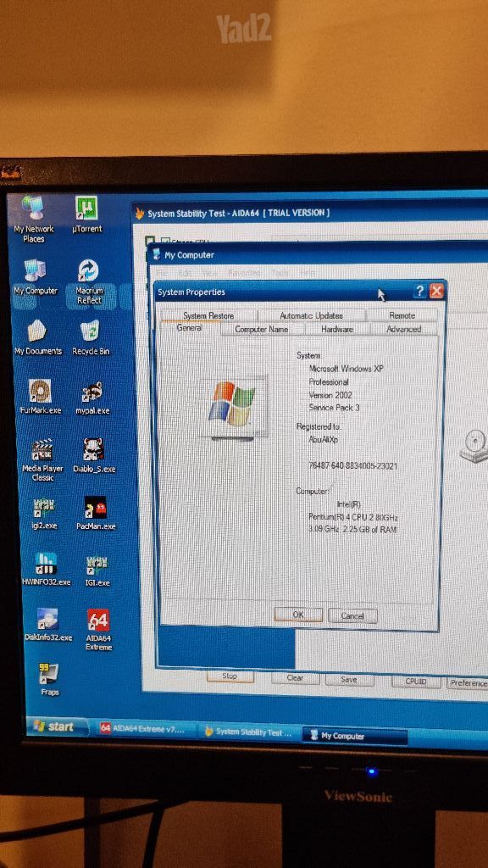Launch the µTorrent desktop shortcut
The width and height of the screenshot is (488, 868).
pos(87,214)
